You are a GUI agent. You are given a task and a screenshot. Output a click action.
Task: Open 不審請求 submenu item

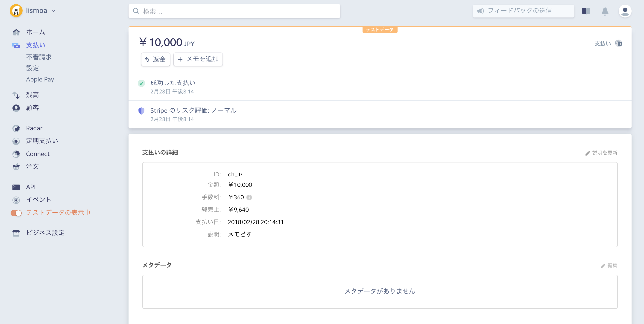coord(39,57)
